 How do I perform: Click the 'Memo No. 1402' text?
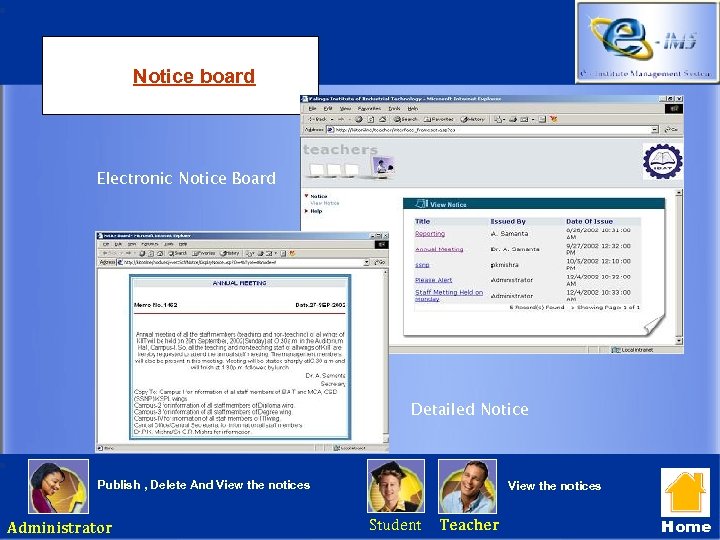point(156,305)
